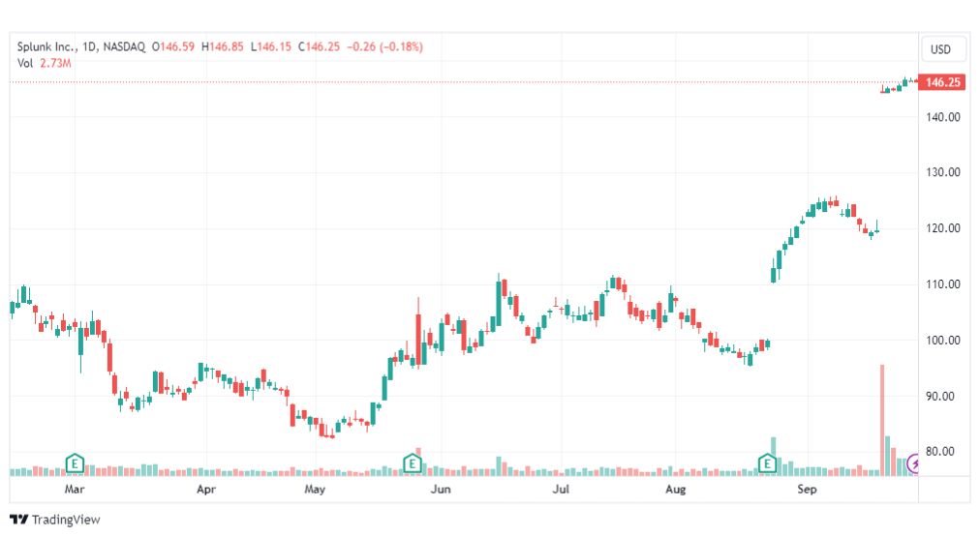Click the 110.00 price axis label
Viewport: 980px width, 537px height.
943,284
